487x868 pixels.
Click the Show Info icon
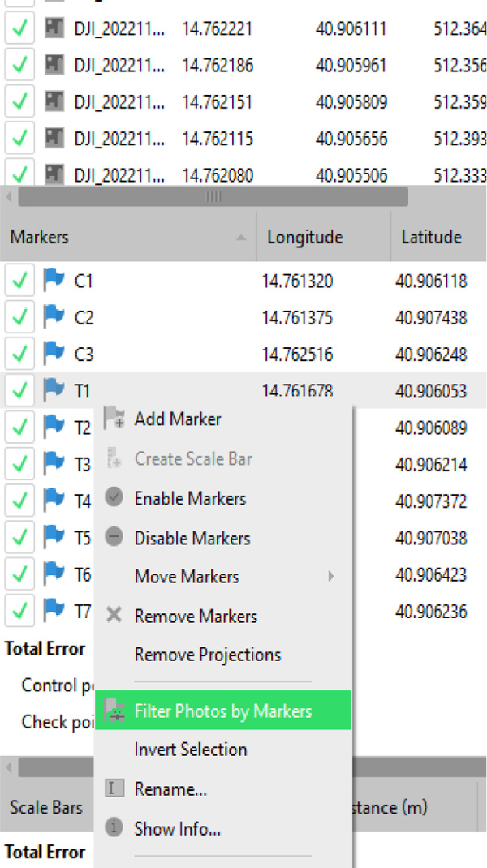pyautogui.click(x=114, y=828)
